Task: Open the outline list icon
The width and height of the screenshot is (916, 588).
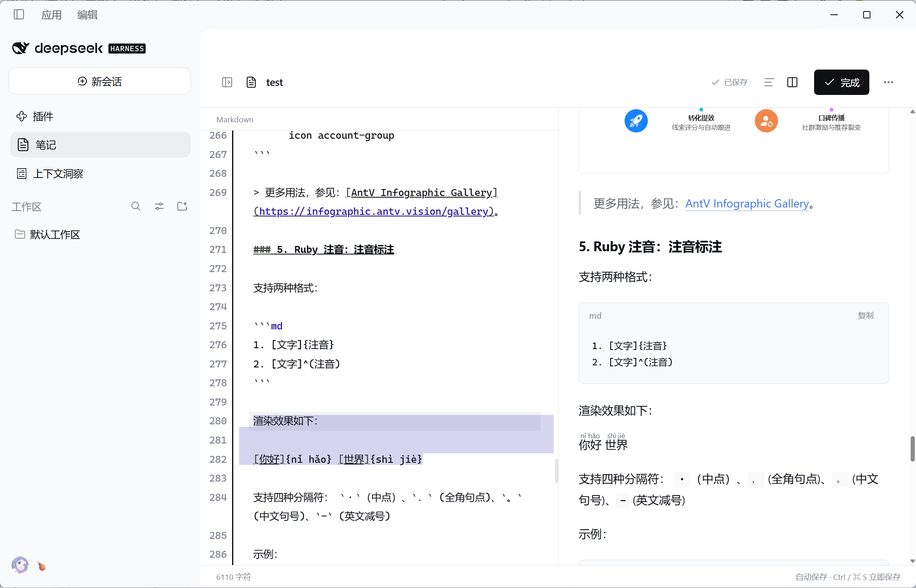Action: (x=769, y=82)
